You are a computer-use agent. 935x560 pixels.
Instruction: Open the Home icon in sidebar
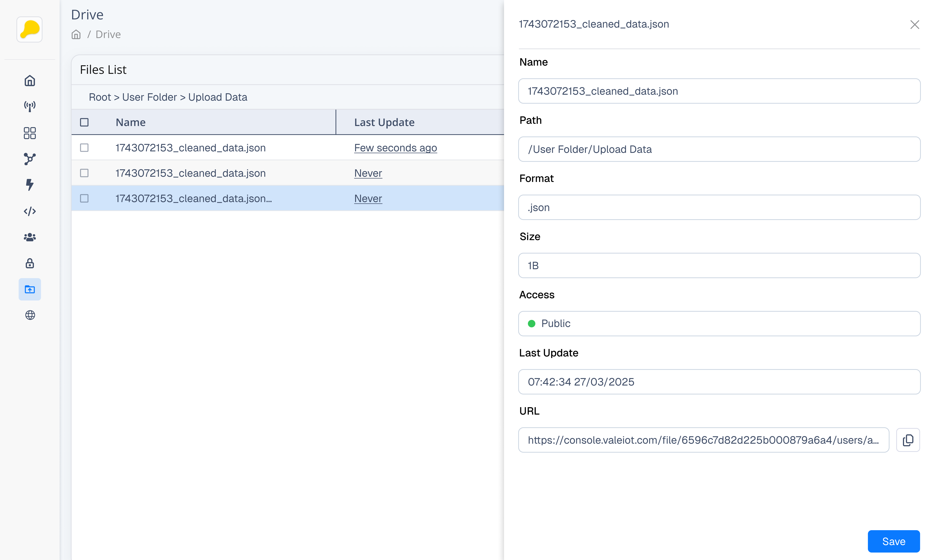30,81
